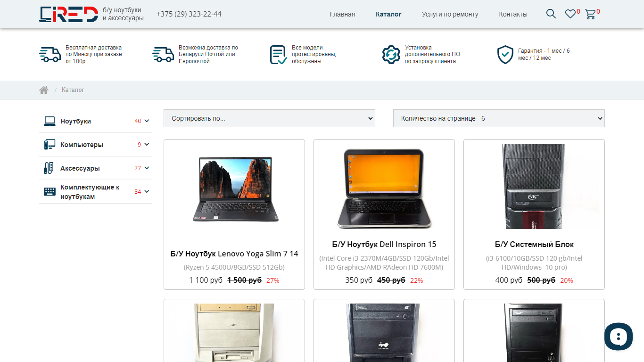Click the software installation gear icon
Screen dimensions: 644x362
pyautogui.click(x=391, y=55)
